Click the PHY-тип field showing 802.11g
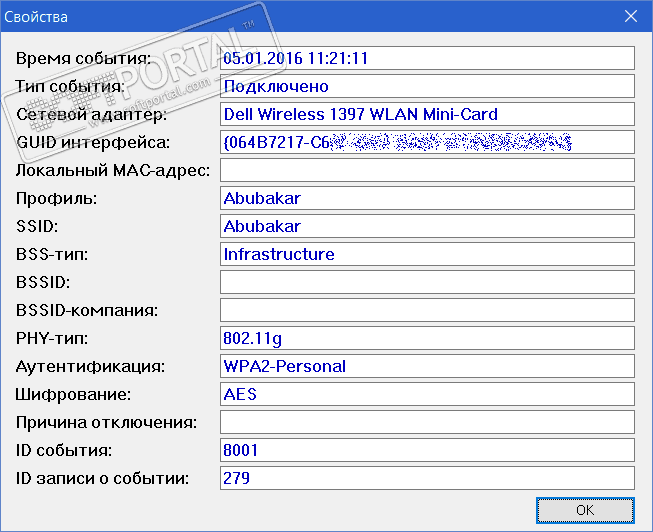The width and height of the screenshot is (653, 532). click(427, 338)
